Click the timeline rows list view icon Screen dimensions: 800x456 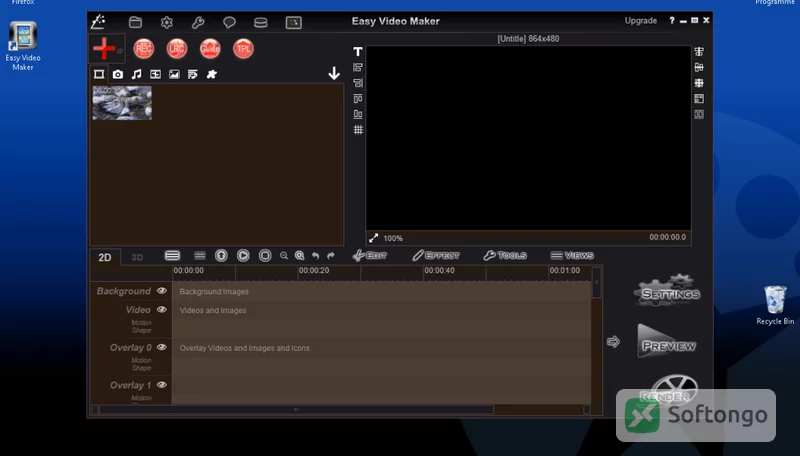coord(172,255)
